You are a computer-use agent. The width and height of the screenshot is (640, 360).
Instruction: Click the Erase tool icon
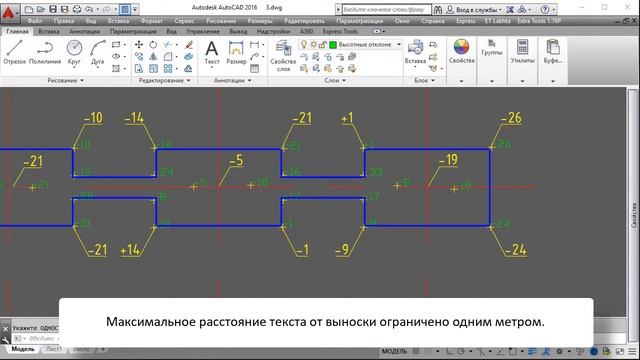189,44
